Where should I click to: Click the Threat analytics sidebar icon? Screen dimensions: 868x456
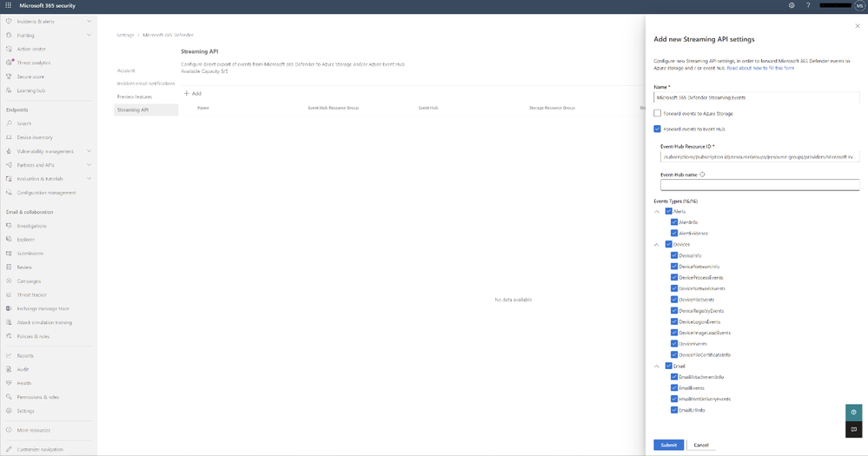pyautogui.click(x=9, y=63)
